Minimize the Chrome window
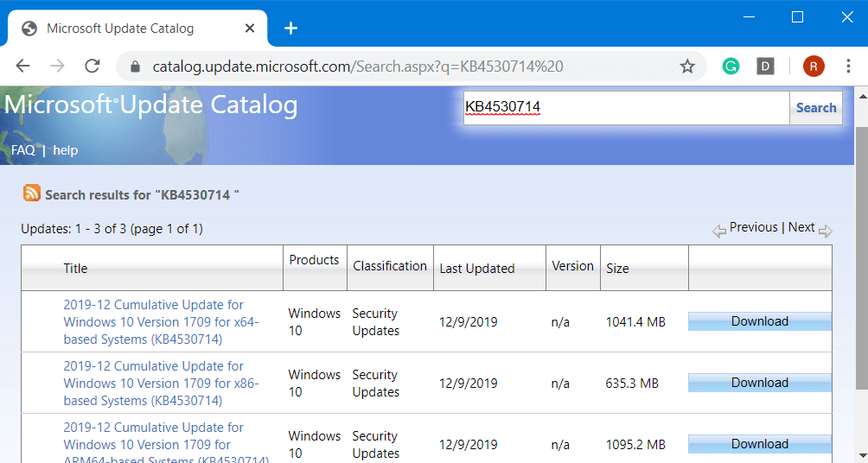This screenshot has height=463, width=868. [x=749, y=17]
